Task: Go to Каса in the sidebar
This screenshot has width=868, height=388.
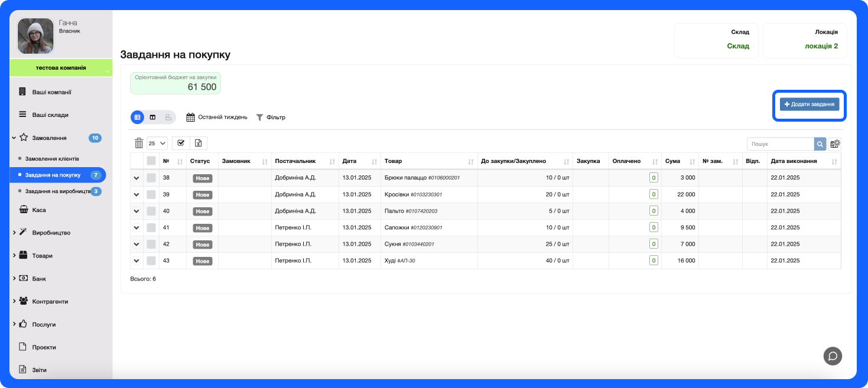Action: [39, 210]
